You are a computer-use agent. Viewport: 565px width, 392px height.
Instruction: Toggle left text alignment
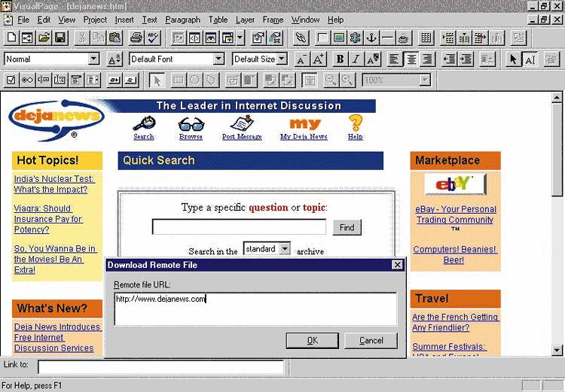395,59
